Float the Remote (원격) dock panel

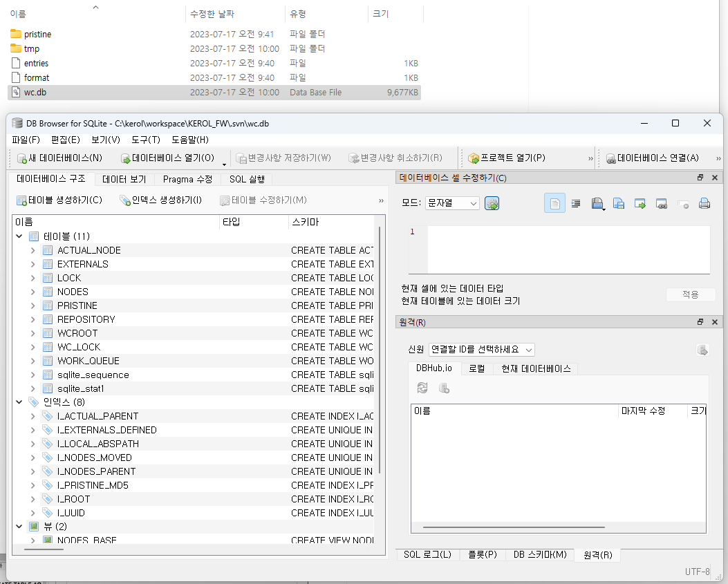point(700,321)
